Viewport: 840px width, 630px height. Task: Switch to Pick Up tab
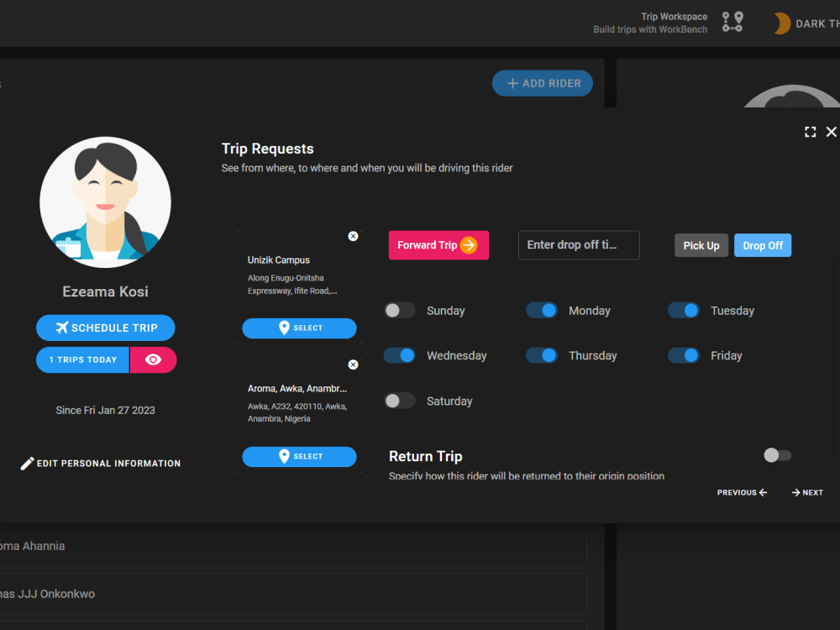tap(701, 245)
